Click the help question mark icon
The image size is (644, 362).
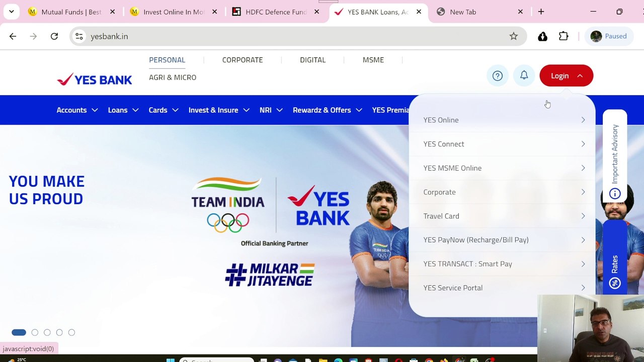(x=497, y=76)
